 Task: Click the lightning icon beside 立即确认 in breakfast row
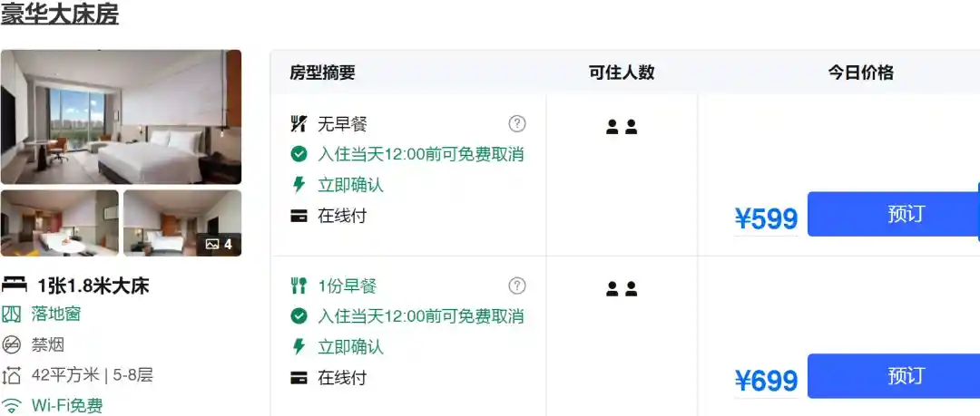click(299, 346)
